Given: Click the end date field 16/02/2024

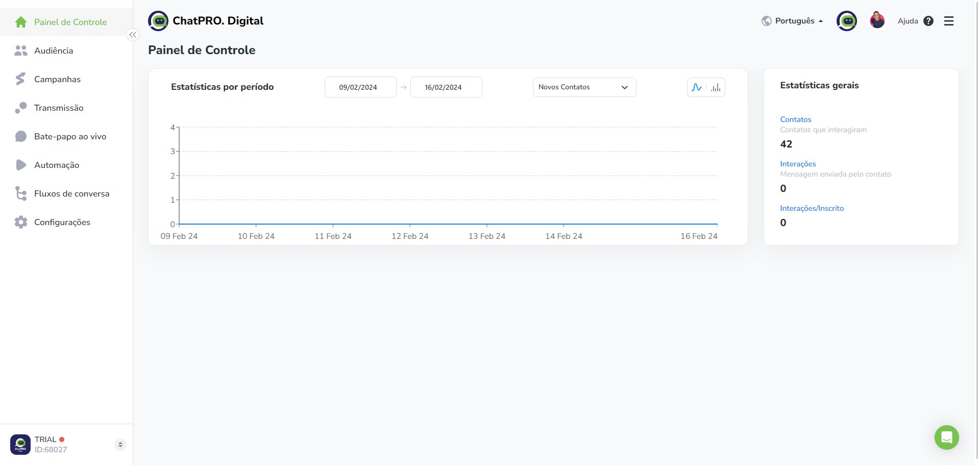Looking at the screenshot, I should tap(446, 87).
